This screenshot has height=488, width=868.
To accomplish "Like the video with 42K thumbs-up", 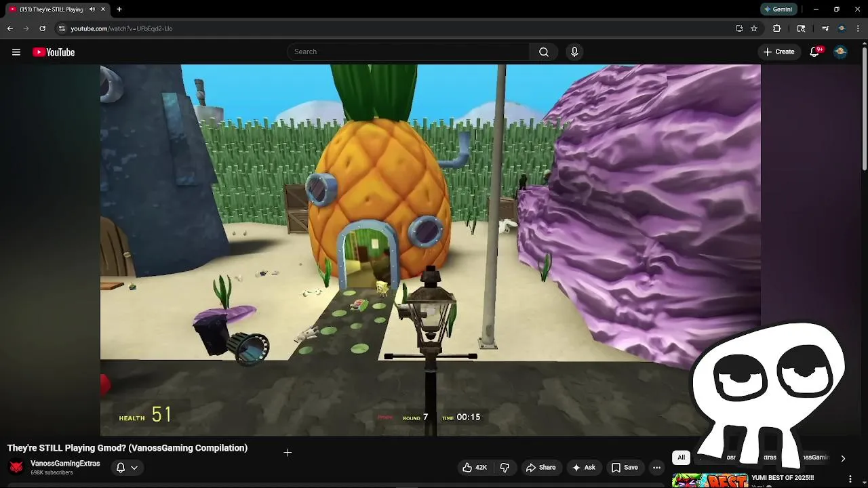I will point(475,468).
